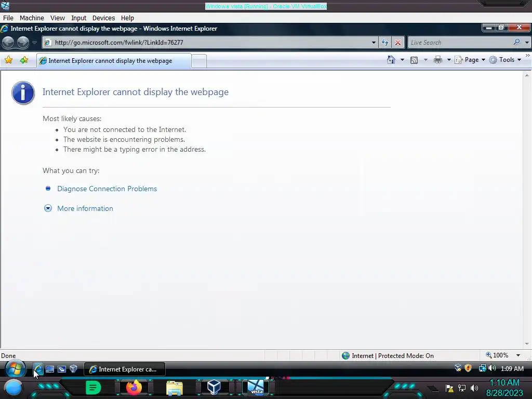Expand the Print options dropdown arrow
The width and height of the screenshot is (532, 399).
(x=449, y=60)
